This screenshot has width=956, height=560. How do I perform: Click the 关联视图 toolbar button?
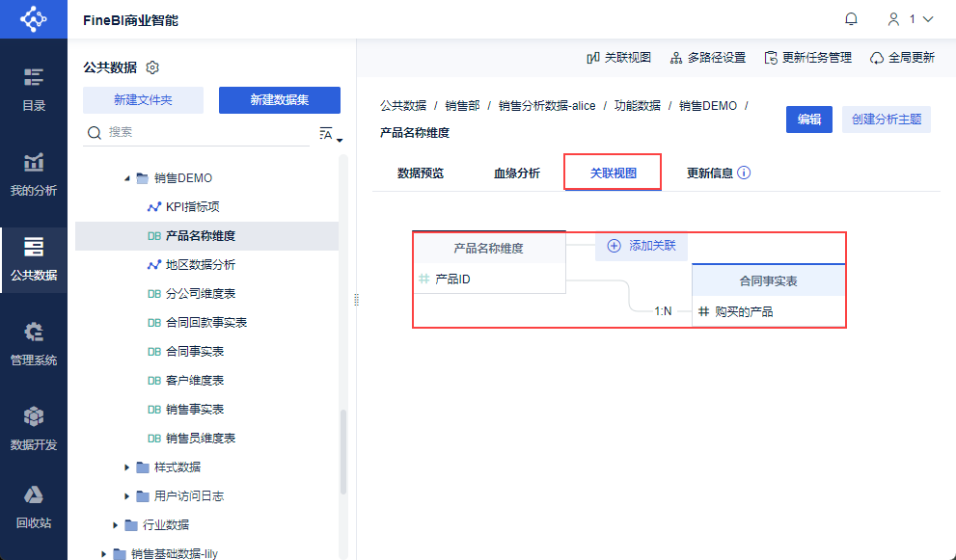(618, 58)
